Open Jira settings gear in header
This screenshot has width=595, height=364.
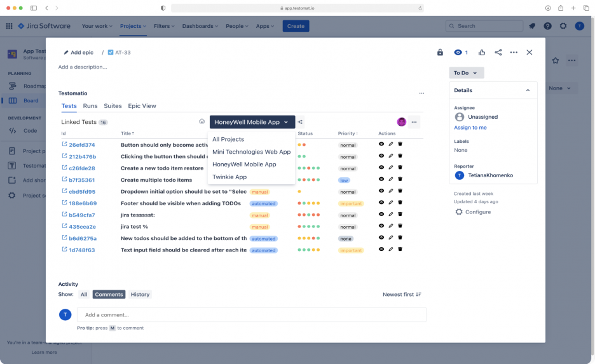click(x=563, y=26)
